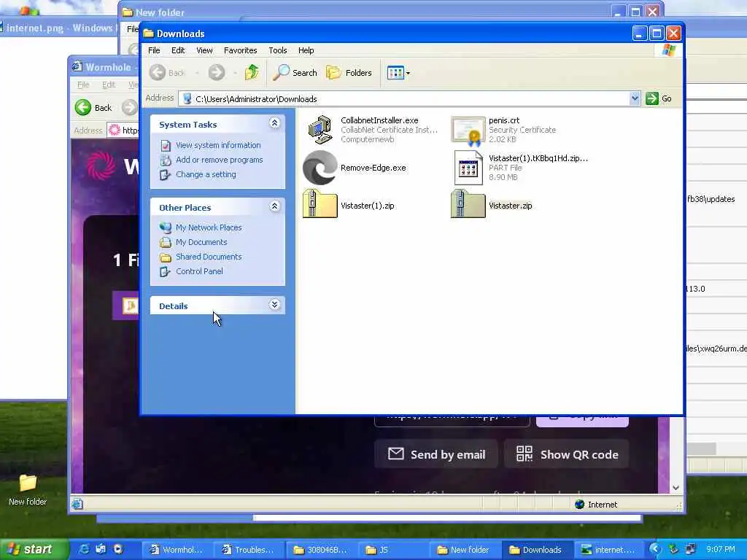The width and height of the screenshot is (747, 560).
Task: Go up one folder level in Downloads
Action: [252, 72]
